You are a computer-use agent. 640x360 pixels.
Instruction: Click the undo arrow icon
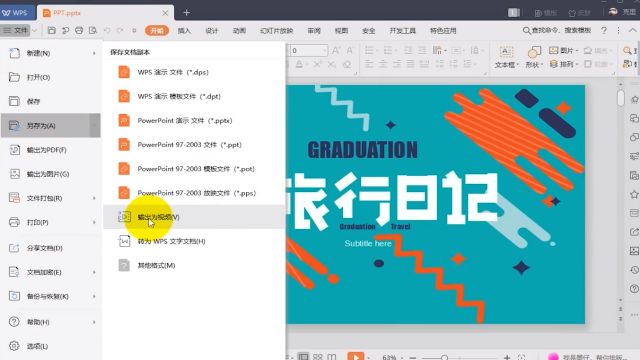click(107, 30)
